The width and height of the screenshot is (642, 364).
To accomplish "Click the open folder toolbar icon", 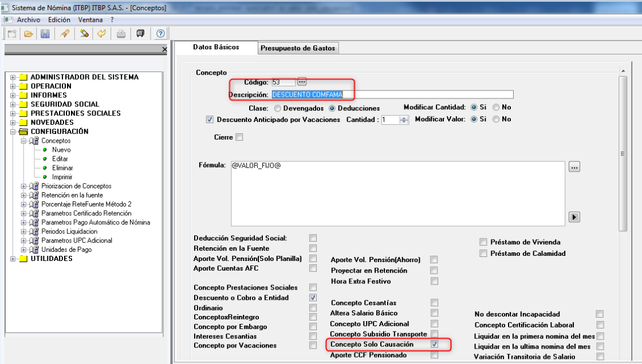I will point(27,34).
